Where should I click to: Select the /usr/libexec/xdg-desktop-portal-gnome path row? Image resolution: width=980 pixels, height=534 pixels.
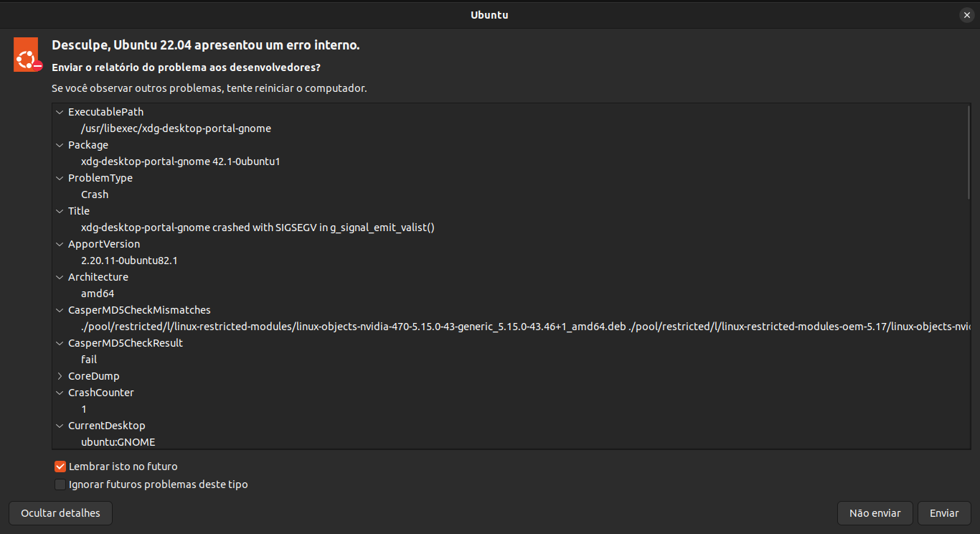[511, 128]
